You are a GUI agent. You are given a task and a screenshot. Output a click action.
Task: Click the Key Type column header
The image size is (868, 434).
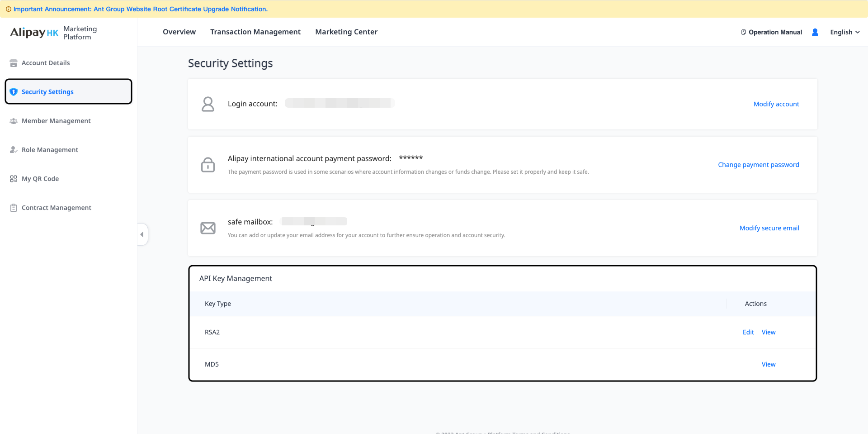218,304
